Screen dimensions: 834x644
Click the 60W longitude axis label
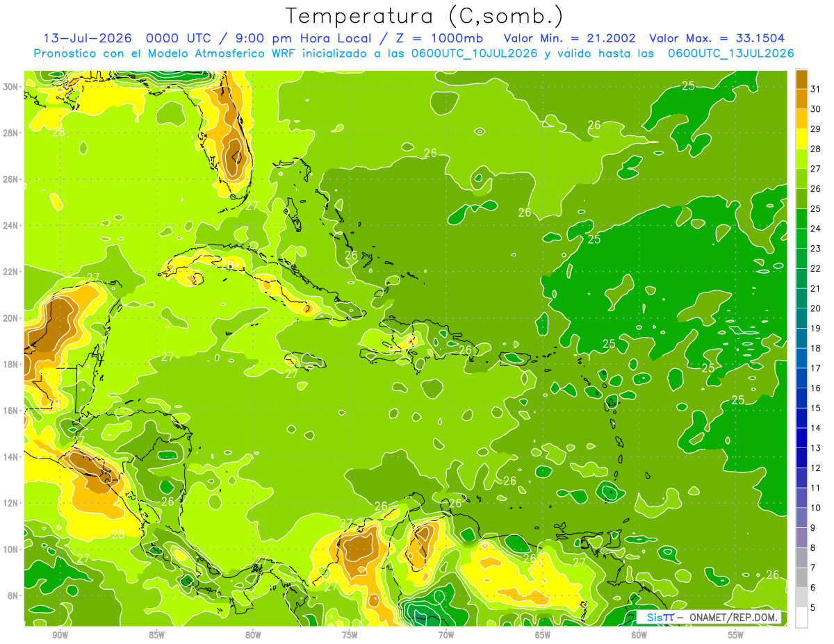(639, 635)
